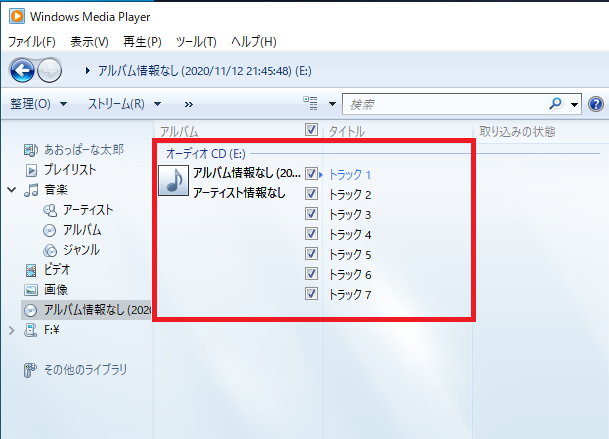This screenshot has width=609, height=439.
Task: Open the 再生(P) menu
Action: [142, 42]
